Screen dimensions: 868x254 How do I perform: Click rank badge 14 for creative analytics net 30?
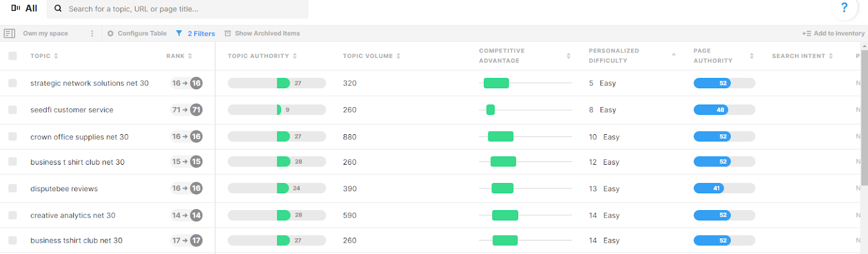pyautogui.click(x=196, y=215)
